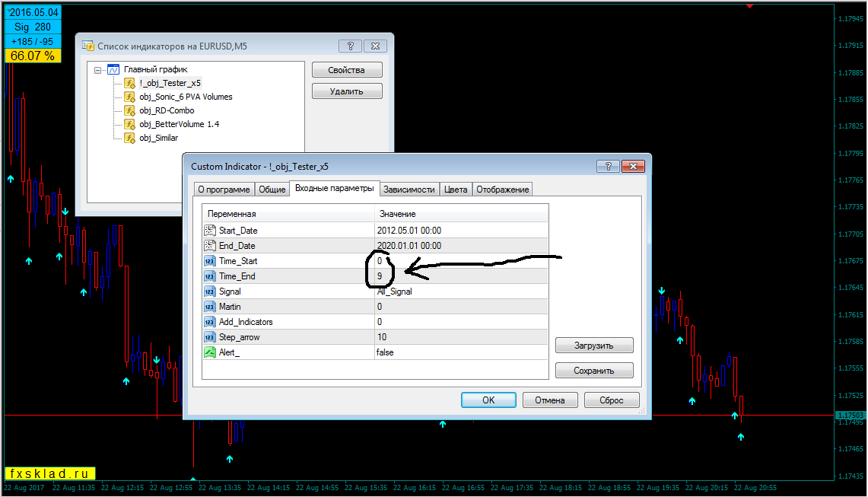This screenshot has width=868, height=497.
Task: Click the !_obj_Tester_x5 indicator icon
Action: tap(129, 83)
